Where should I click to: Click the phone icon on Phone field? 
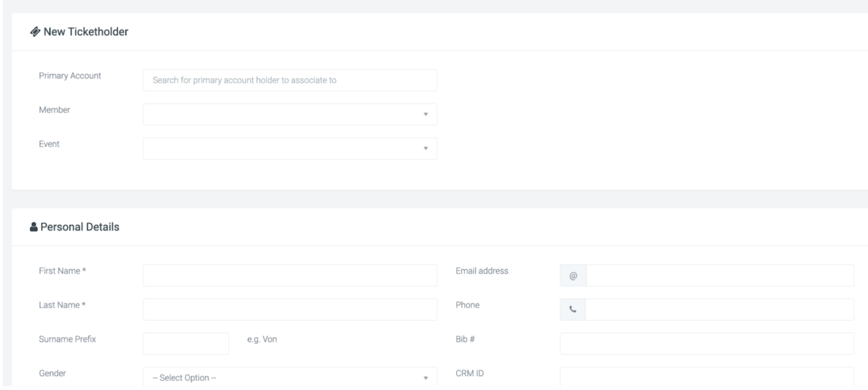pyautogui.click(x=573, y=309)
